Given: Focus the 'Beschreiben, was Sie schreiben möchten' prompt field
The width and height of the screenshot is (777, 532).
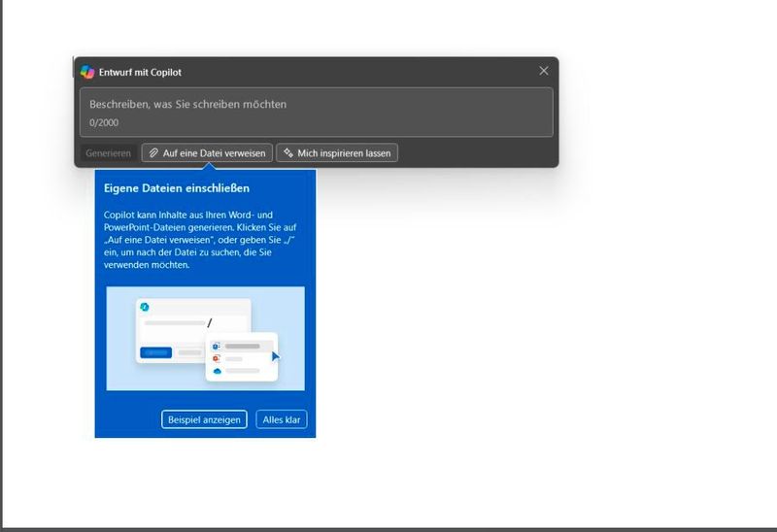Looking at the screenshot, I should point(317,112).
